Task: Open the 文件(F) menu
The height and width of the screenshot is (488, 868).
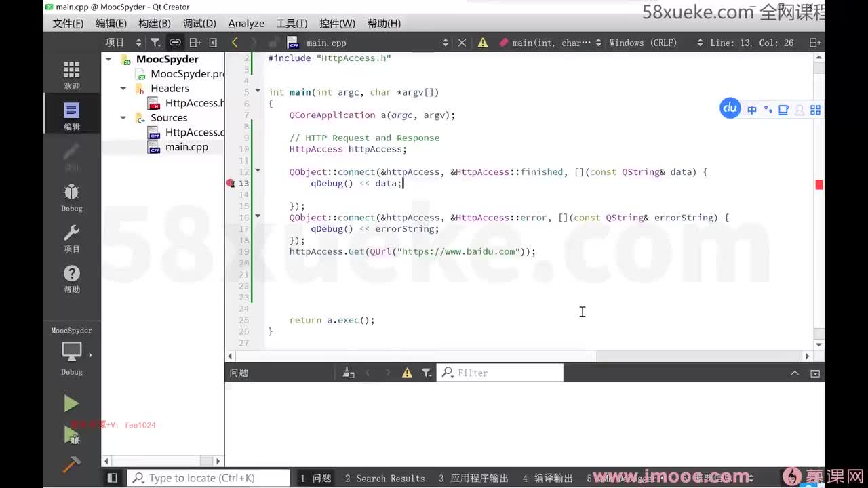Action: click(68, 23)
